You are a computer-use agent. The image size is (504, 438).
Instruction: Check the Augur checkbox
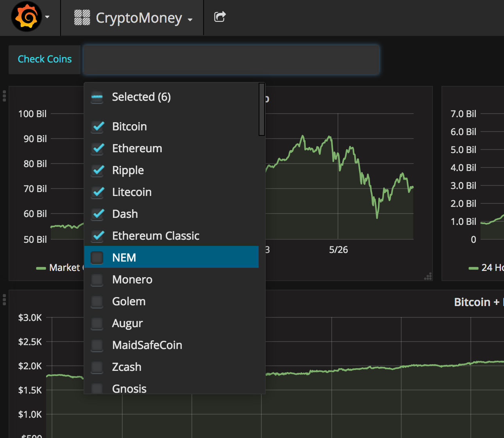pos(97,324)
